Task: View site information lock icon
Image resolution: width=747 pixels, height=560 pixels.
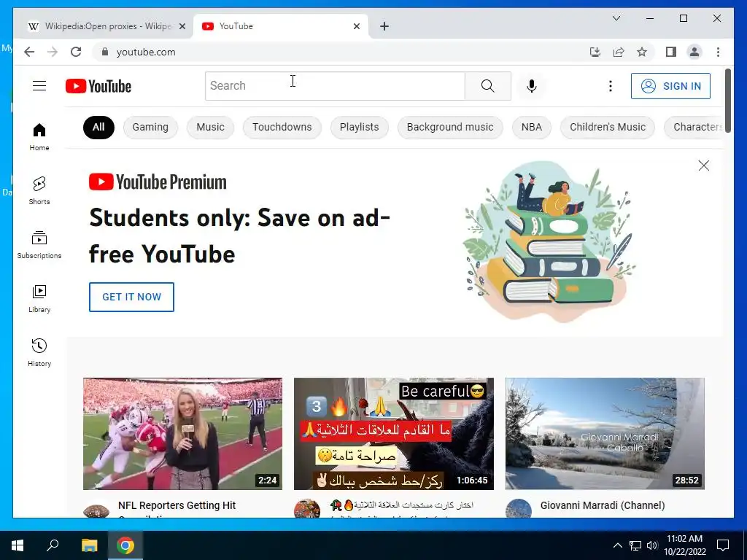Action: (105, 52)
